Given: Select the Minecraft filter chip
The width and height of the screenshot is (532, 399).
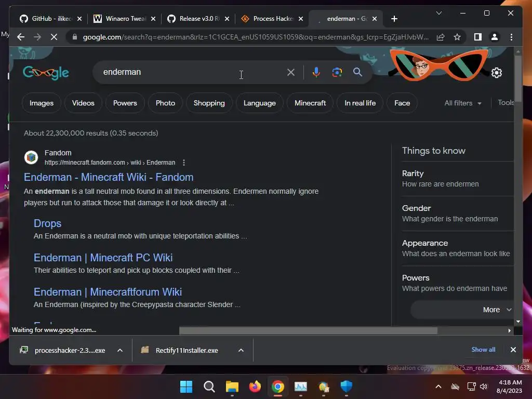Looking at the screenshot, I should [x=310, y=103].
